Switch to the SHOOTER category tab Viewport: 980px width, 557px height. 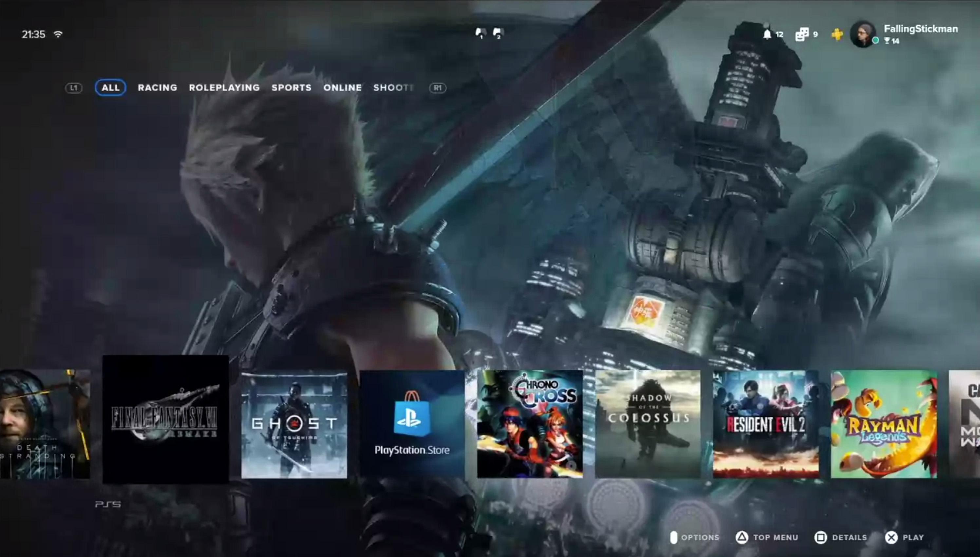point(394,87)
